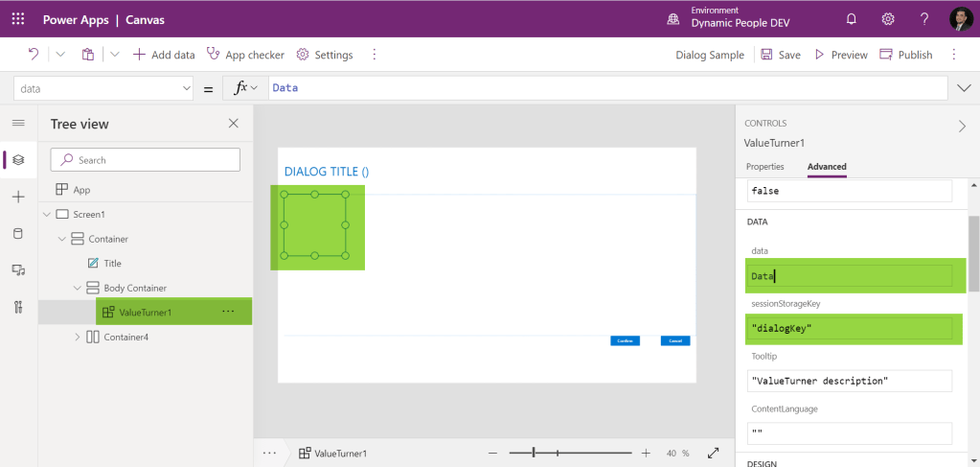
Task: Click the Tree view search field
Action: [x=146, y=160]
